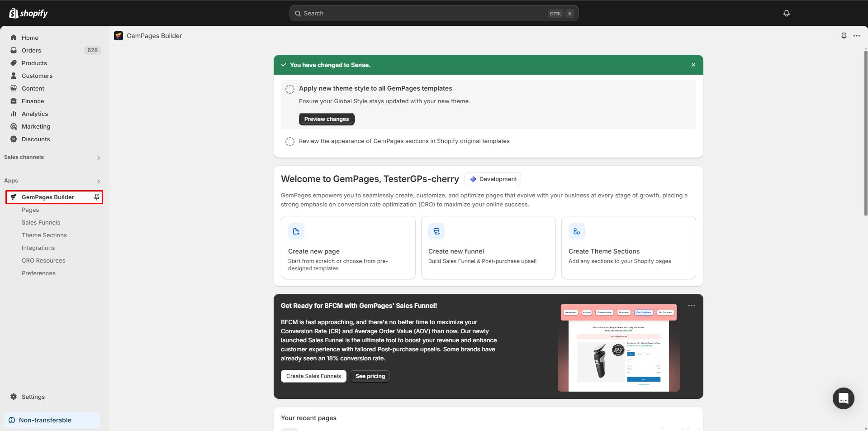Click the Orders inbox icon
868x431 pixels.
click(14, 50)
